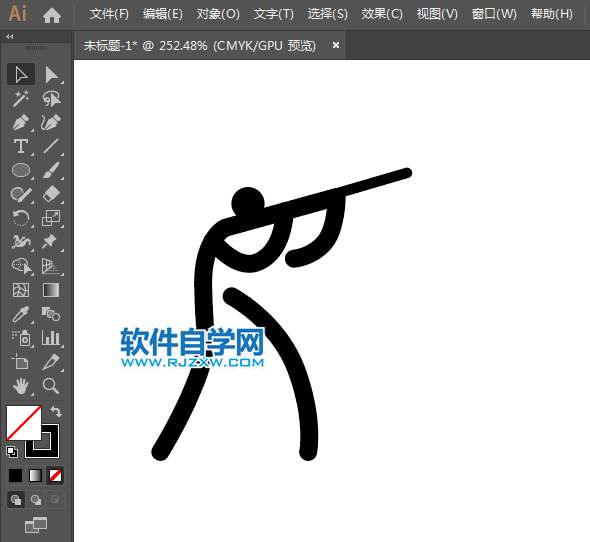Open the 文字(T) menu
Image resolution: width=590 pixels, height=542 pixels.
coord(274,14)
